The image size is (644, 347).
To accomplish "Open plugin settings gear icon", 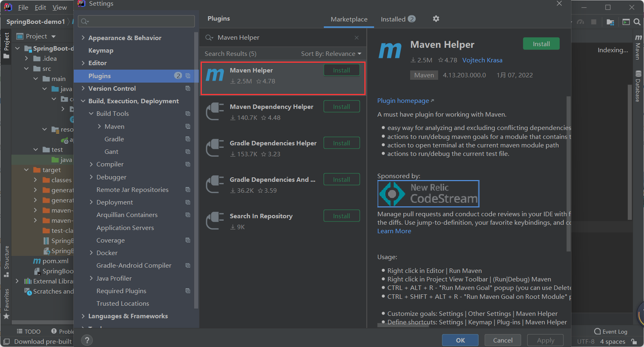I will pos(436,19).
